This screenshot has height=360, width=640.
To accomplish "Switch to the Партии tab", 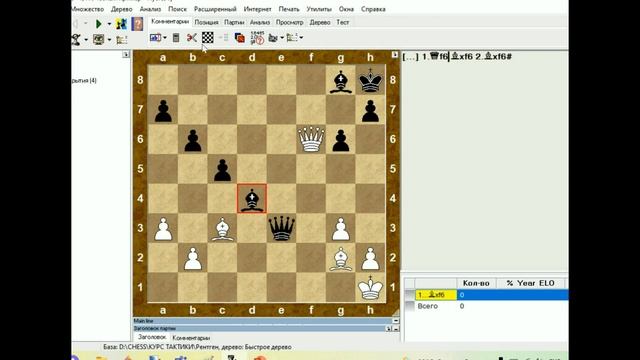I will [234, 22].
